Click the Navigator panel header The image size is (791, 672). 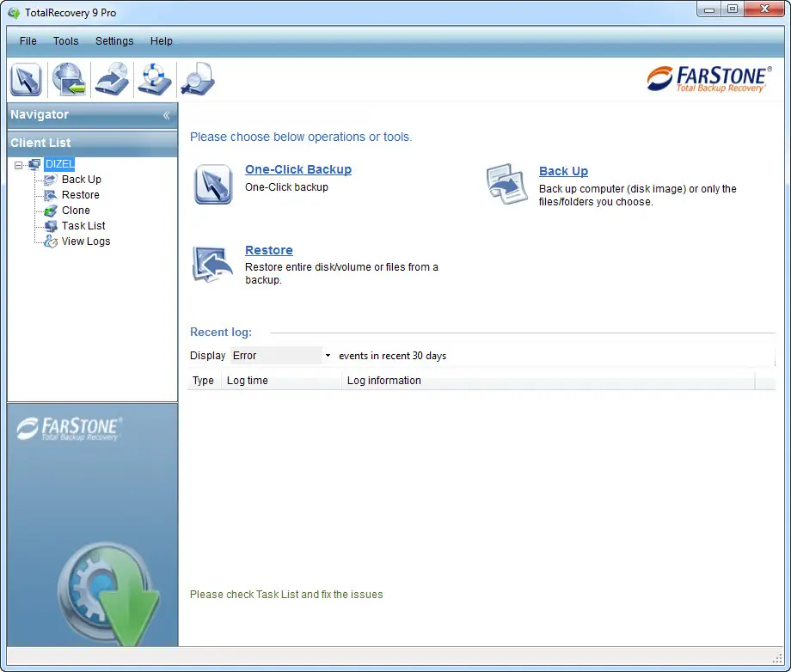(x=92, y=115)
